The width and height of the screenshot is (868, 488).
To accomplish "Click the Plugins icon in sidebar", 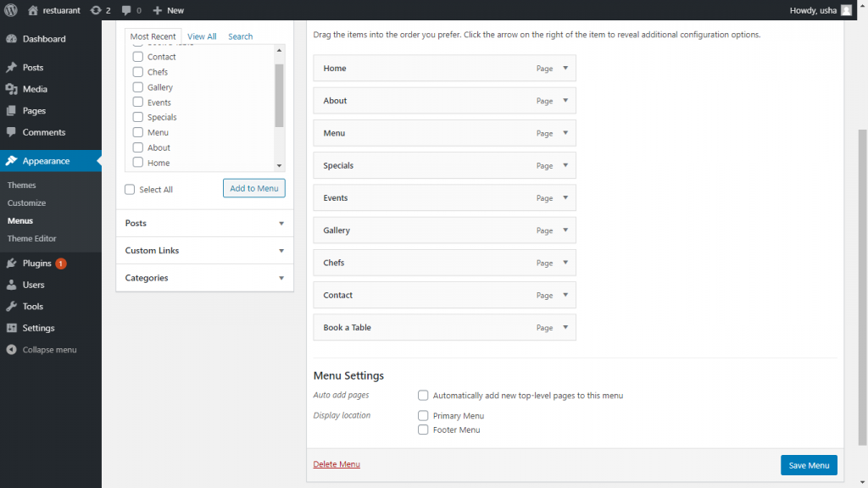I will coord(11,263).
